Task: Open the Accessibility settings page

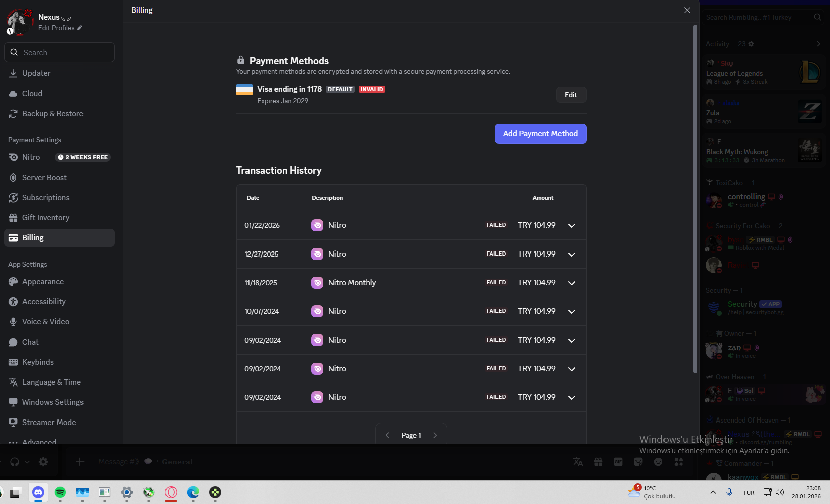Action: point(59,302)
